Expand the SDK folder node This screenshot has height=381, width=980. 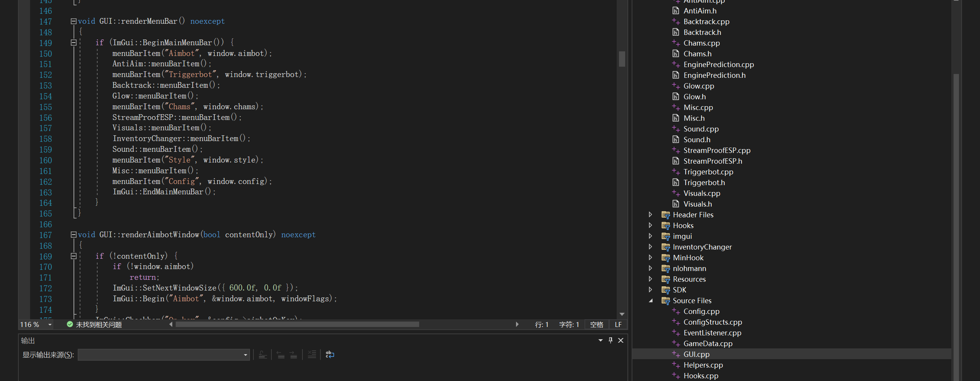click(651, 290)
